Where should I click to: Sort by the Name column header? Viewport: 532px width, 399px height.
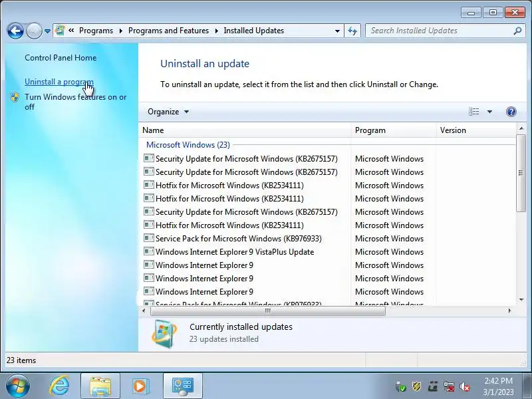(245, 130)
